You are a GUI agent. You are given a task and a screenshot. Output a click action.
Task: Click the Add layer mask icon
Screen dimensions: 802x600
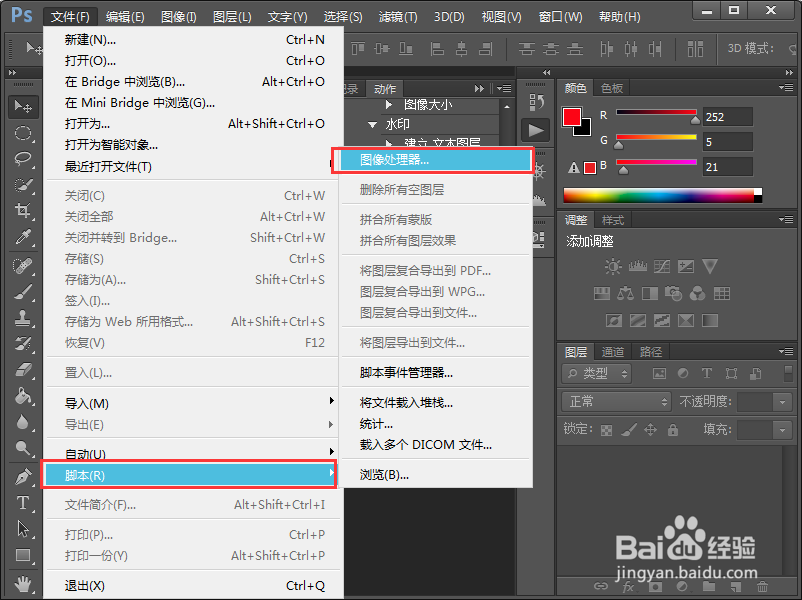(x=656, y=586)
